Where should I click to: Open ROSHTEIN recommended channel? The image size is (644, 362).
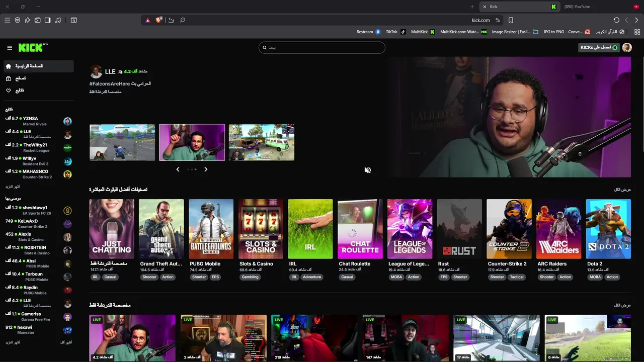click(x=39, y=250)
